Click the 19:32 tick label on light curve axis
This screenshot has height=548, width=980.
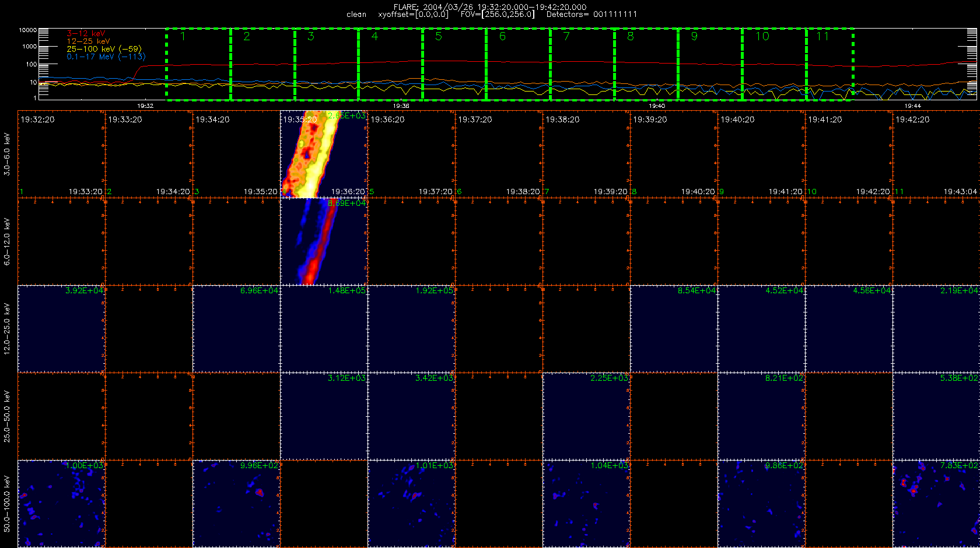click(x=145, y=106)
